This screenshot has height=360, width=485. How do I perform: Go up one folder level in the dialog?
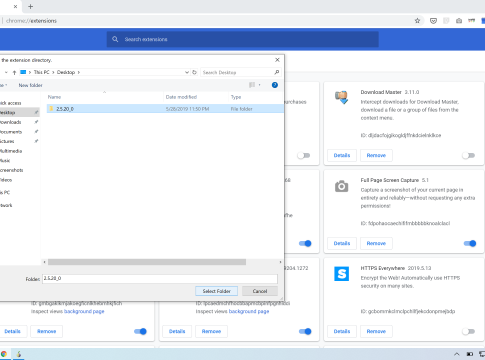coord(14,72)
